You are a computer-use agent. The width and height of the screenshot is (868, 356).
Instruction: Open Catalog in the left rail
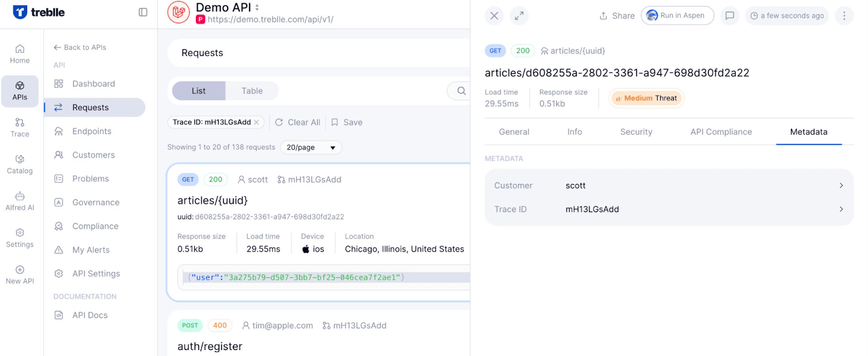tap(20, 165)
